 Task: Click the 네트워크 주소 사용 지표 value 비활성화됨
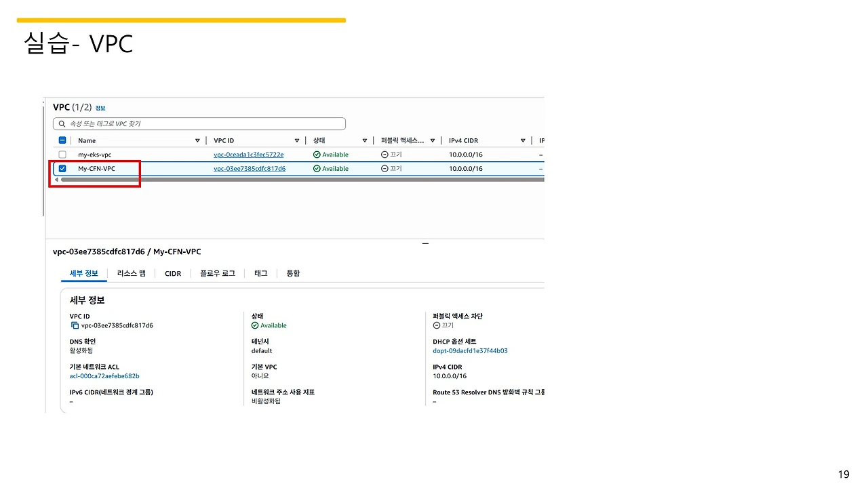point(266,401)
